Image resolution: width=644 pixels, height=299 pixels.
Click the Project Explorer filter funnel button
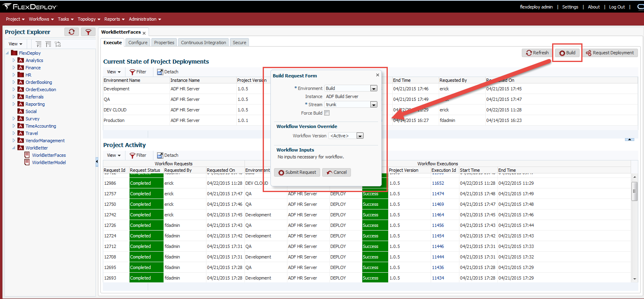pyautogui.click(x=88, y=32)
